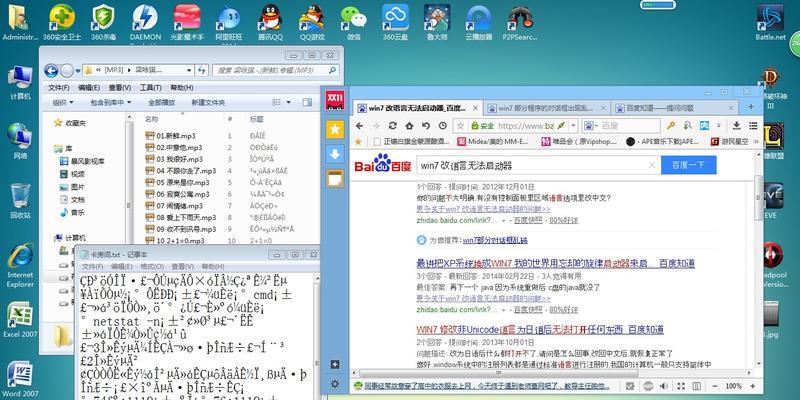Open the 鲁大师 desktop icon
The image size is (800, 400).
pos(437,22)
